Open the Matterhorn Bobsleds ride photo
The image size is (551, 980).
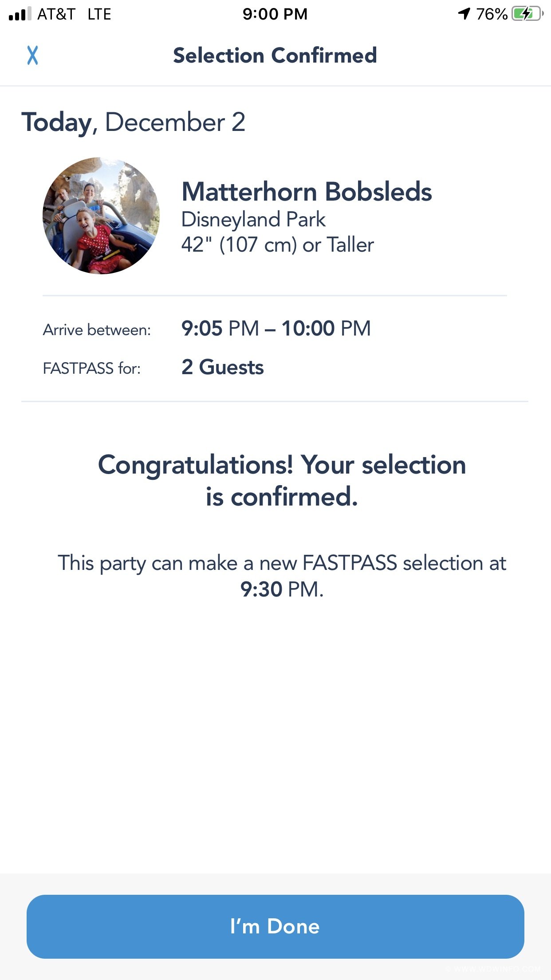(x=101, y=216)
